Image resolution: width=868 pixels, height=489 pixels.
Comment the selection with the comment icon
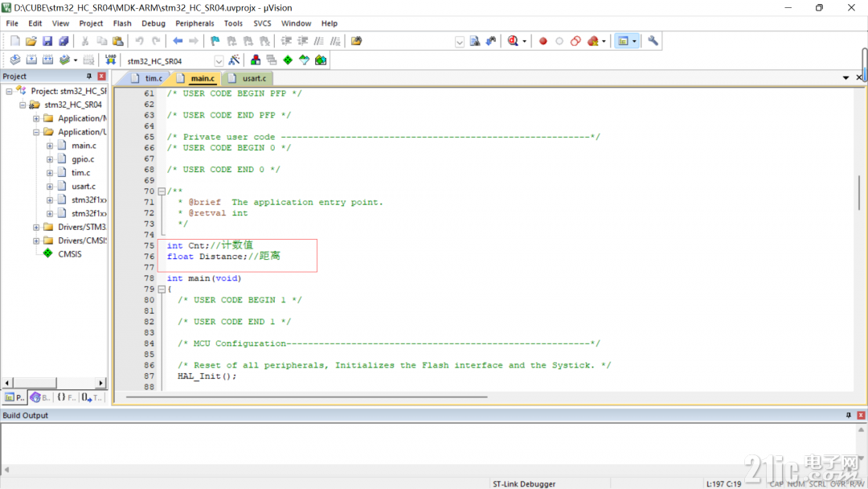(x=319, y=41)
